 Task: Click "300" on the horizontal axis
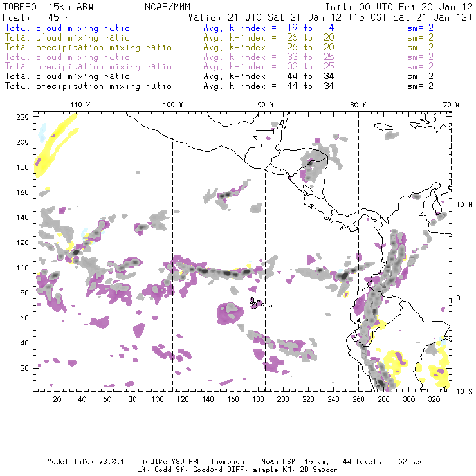pyautogui.click(x=409, y=399)
